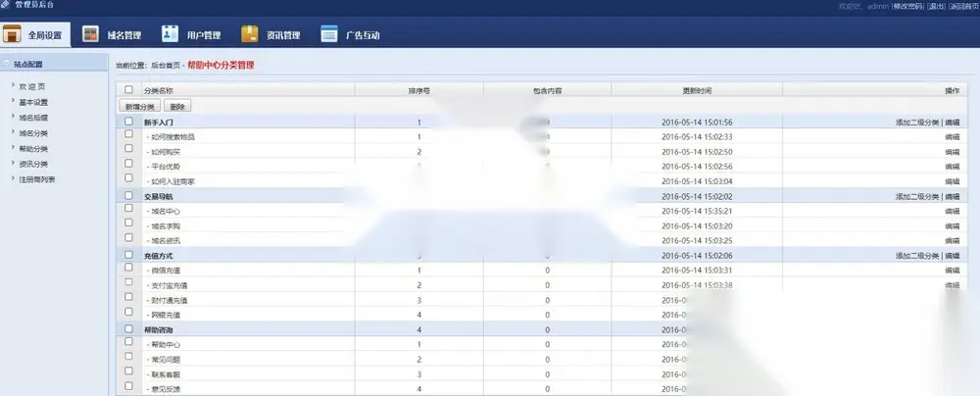Open the 全局设置 tab
This screenshot has width=980, height=396.
click(35, 35)
